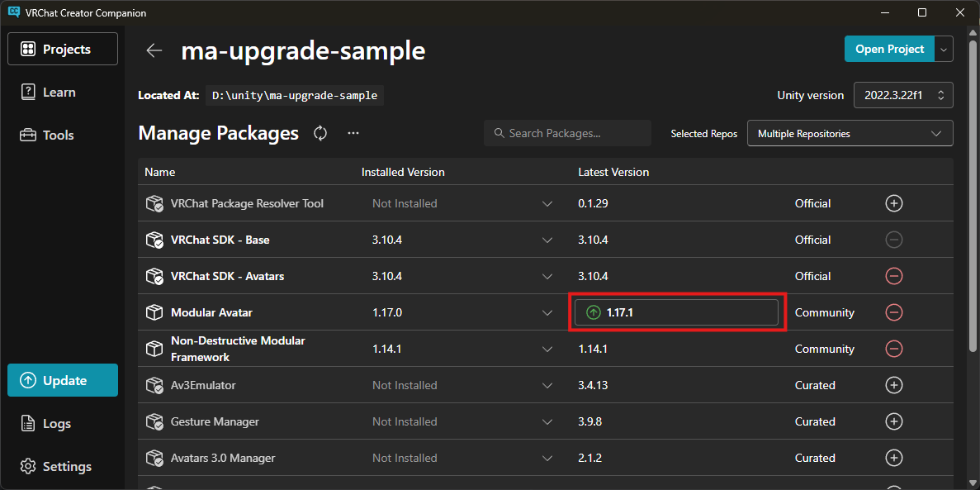Add the VRChat Package Resolver Tool
This screenshot has height=490, width=980.
tap(894, 203)
